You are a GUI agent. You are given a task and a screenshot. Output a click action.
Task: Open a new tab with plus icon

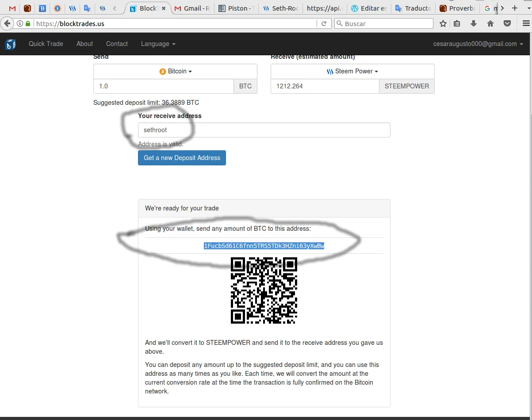pos(514,8)
